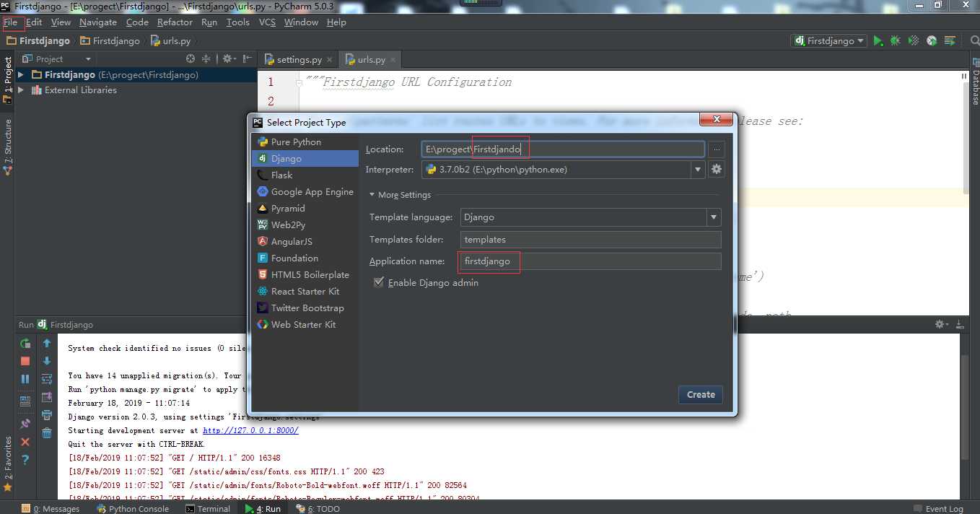Click the Application name input field

pyautogui.click(x=590, y=261)
